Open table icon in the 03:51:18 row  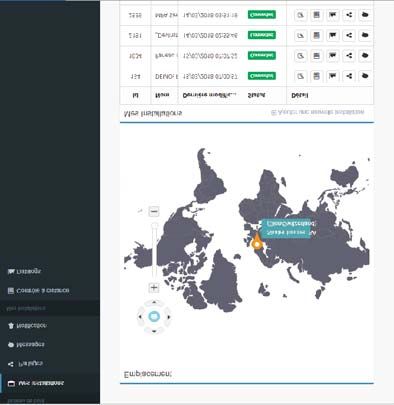click(316, 15)
